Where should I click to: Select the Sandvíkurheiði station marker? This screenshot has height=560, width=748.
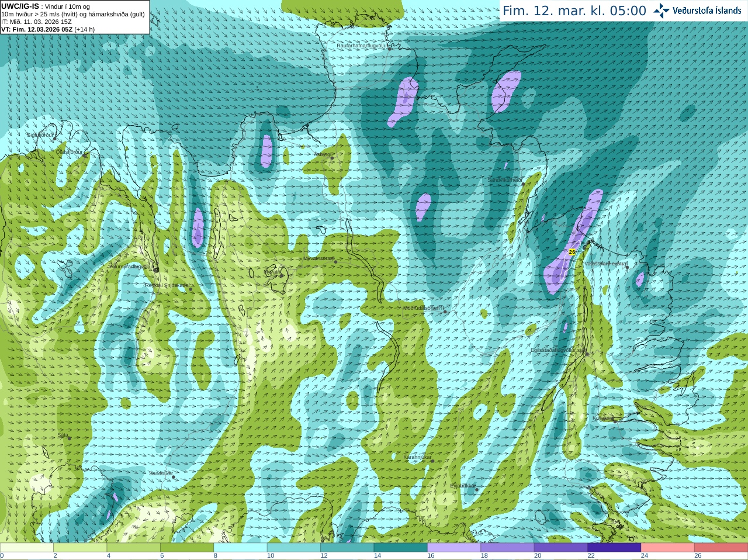click(523, 184)
